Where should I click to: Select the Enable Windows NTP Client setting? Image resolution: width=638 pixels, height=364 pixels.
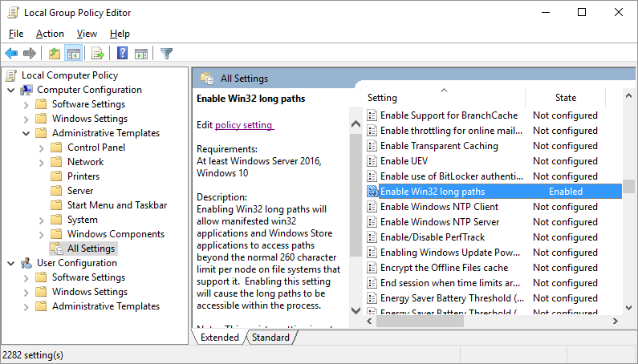(439, 207)
